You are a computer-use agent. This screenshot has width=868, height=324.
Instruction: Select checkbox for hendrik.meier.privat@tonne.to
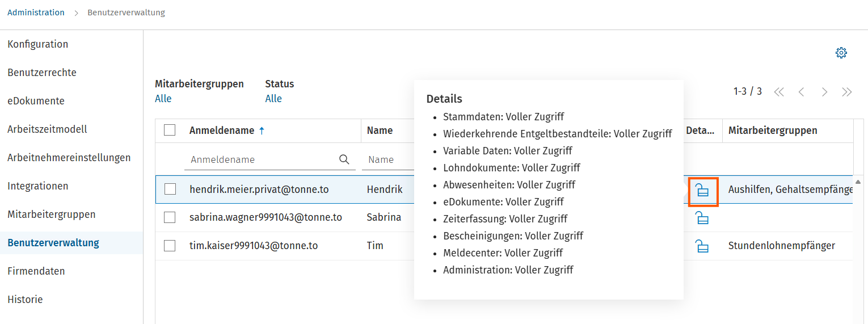point(170,189)
